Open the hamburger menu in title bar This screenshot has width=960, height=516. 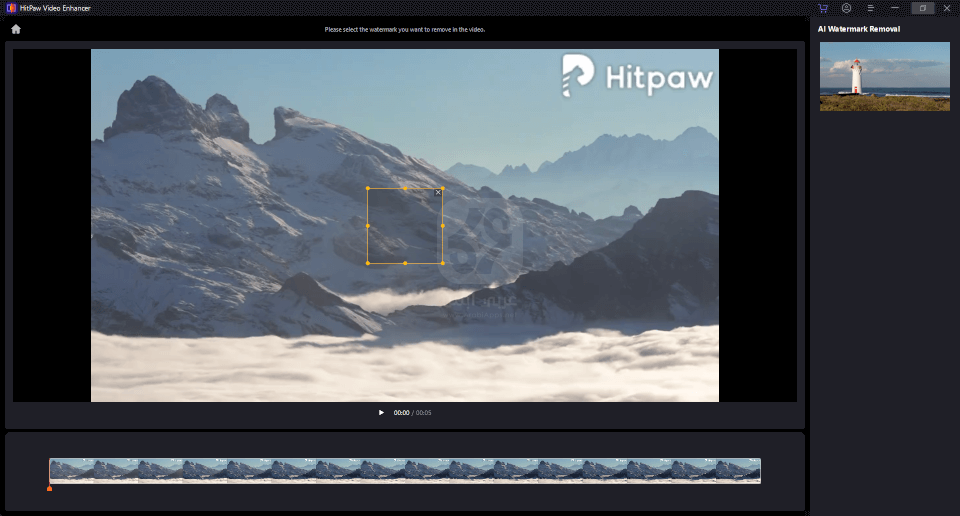(x=870, y=8)
